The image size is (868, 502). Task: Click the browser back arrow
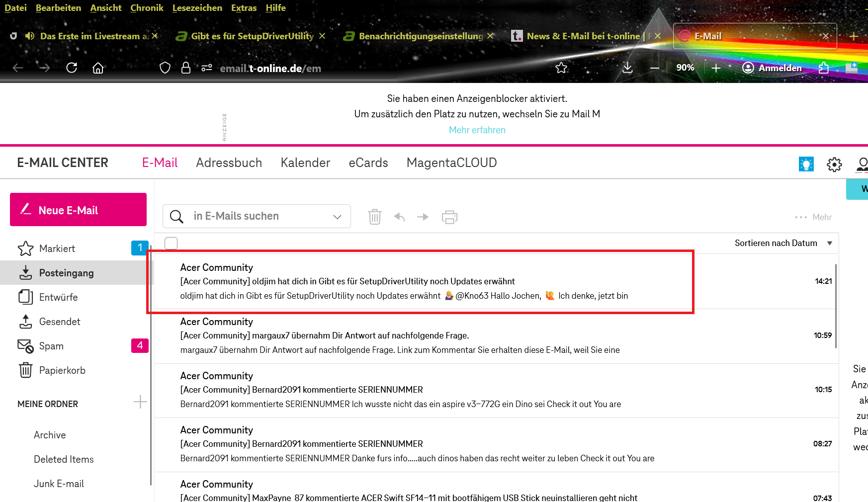[18, 68]
